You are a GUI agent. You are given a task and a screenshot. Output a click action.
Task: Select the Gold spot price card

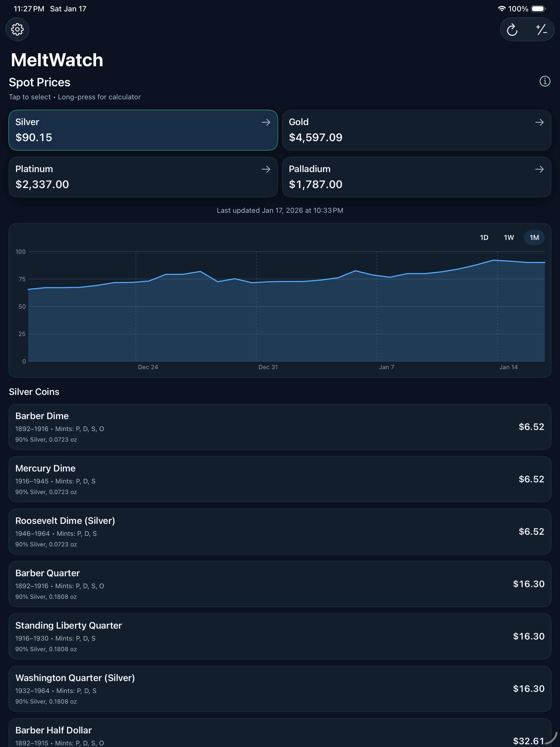416,130
